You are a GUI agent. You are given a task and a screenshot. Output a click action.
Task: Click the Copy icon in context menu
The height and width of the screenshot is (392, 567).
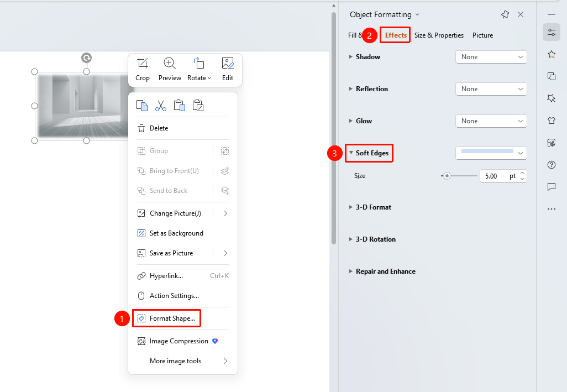(141, 106)
